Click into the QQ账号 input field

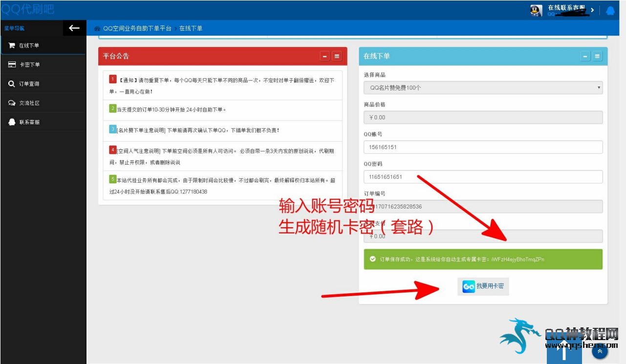pos(483,147)
